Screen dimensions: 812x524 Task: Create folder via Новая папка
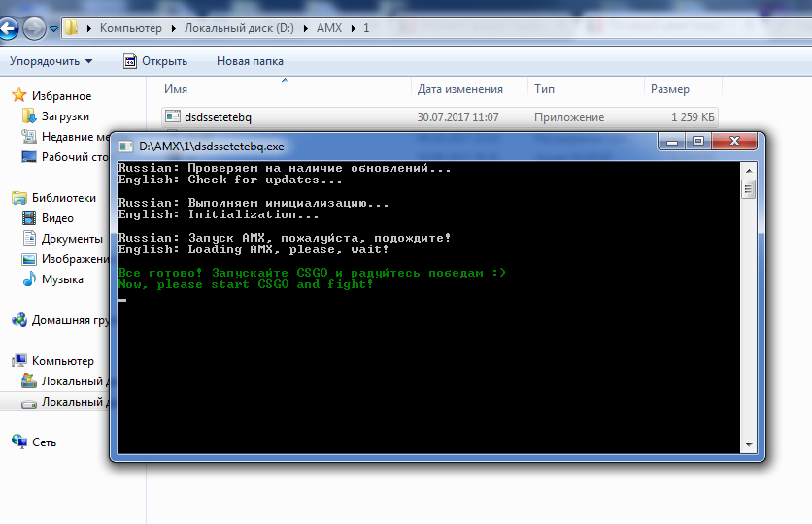250,61
